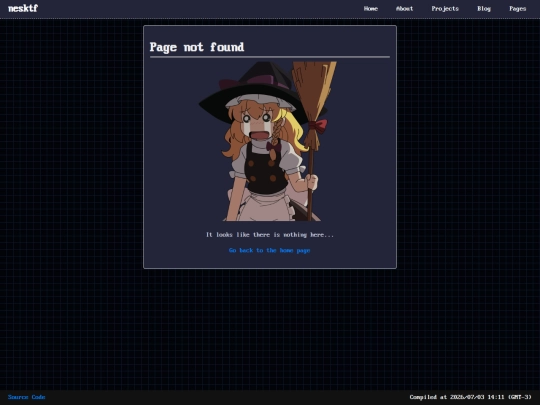The width and height of the screenshot is (540, 405).
Task: Select the 'Page not found' heading
Action: point(197,47)
